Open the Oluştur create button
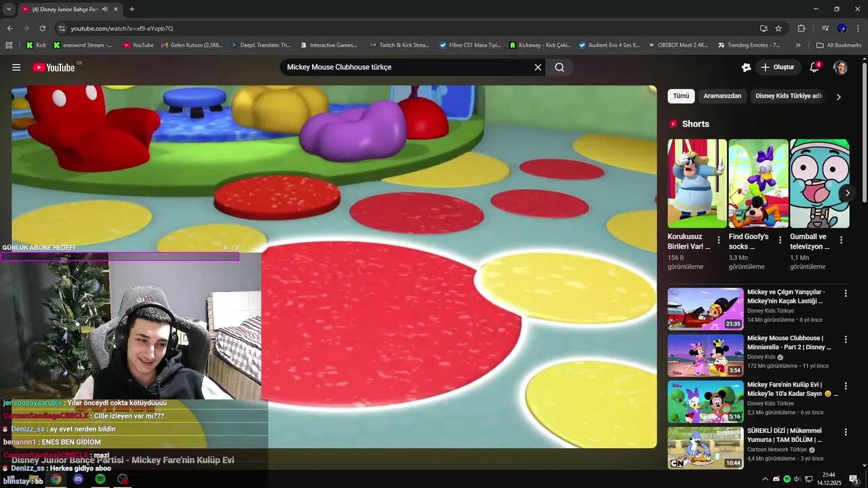This screenshot has height=488, width=868. pos(777,67)
